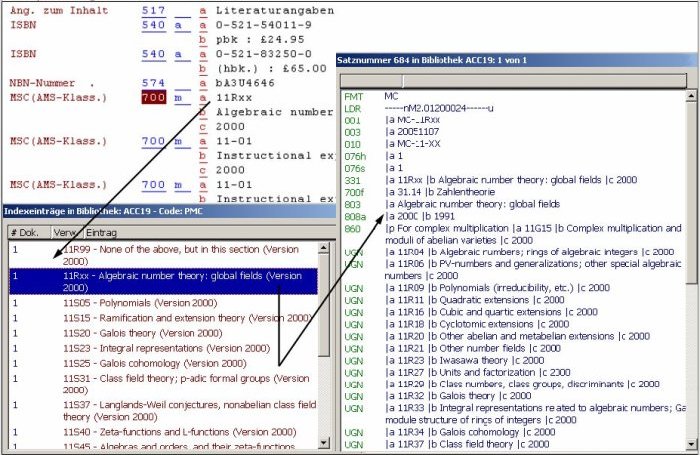
Task: Select highlighted field code 700 beside 11Rxx
Action: point(154,97)
